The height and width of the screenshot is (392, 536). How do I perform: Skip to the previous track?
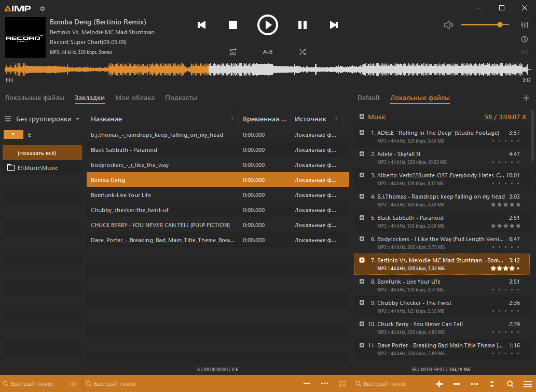point(202,25)
